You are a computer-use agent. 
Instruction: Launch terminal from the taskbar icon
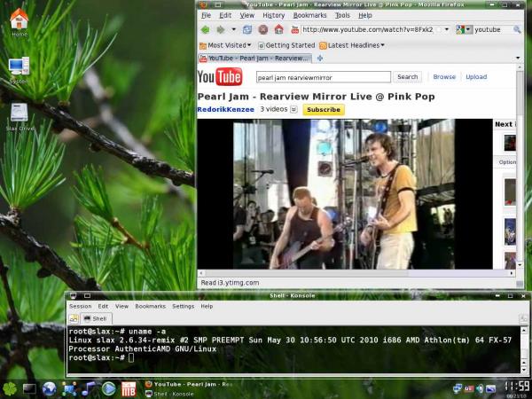pyautogui.click(x=29, y=389)
